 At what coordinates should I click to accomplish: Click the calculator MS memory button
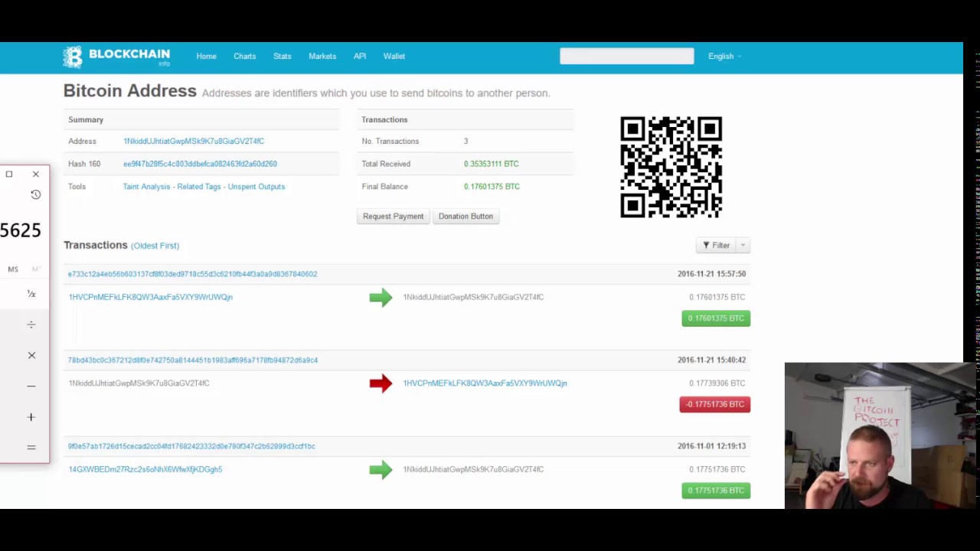(x=13, y=269)
